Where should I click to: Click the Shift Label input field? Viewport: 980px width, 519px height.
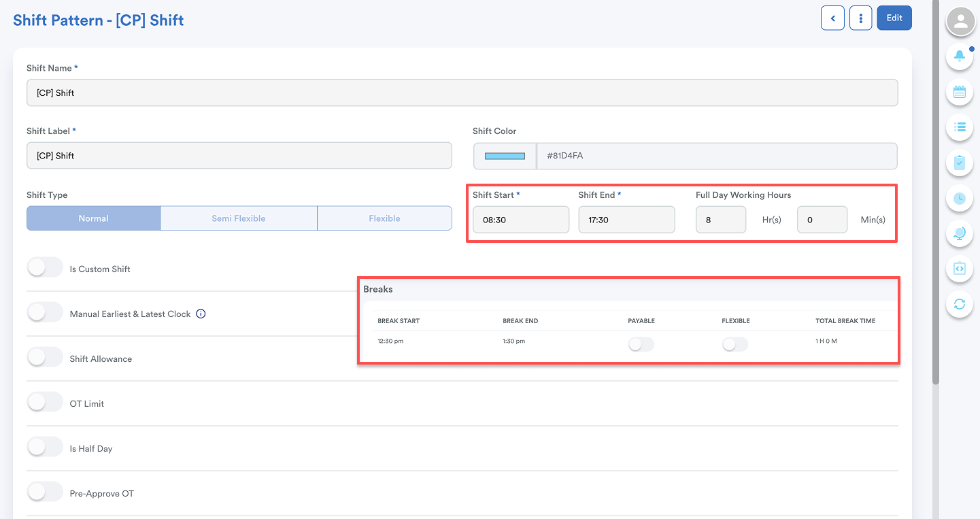239,156
